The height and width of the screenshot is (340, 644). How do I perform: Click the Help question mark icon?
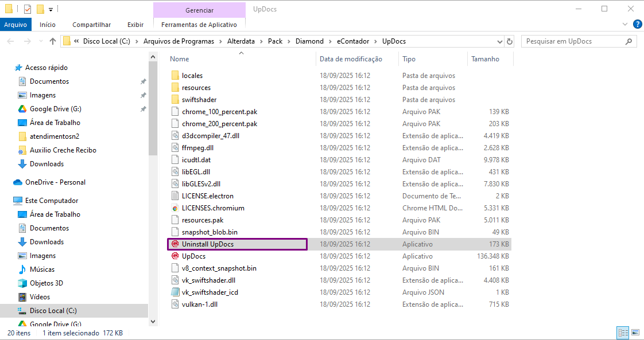pyautogui.click(x=638, y=25)
